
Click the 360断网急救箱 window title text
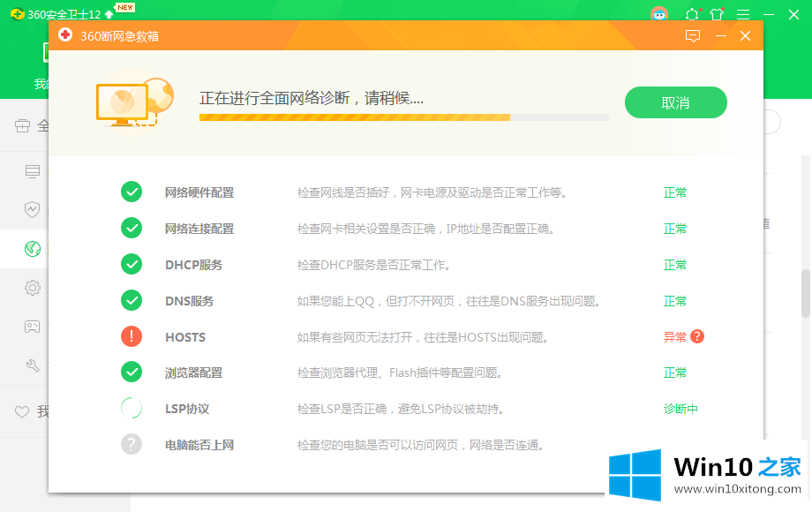point(119,35)
